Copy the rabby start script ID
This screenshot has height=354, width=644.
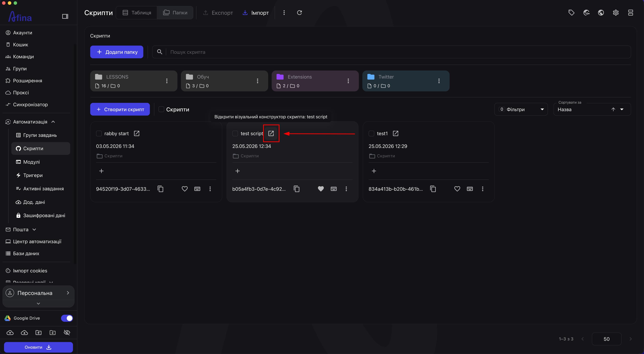click(160, 189)
